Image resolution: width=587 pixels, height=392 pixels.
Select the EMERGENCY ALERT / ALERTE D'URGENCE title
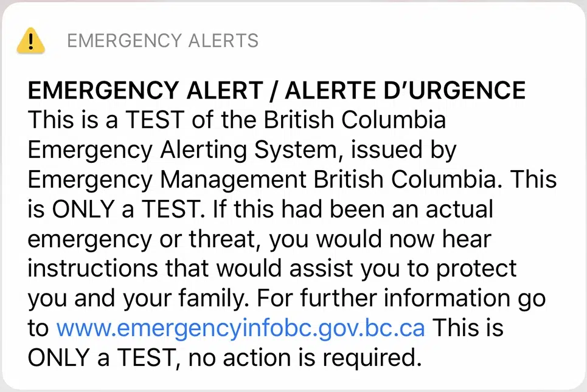pyautogui.click(x=276, y=89)
